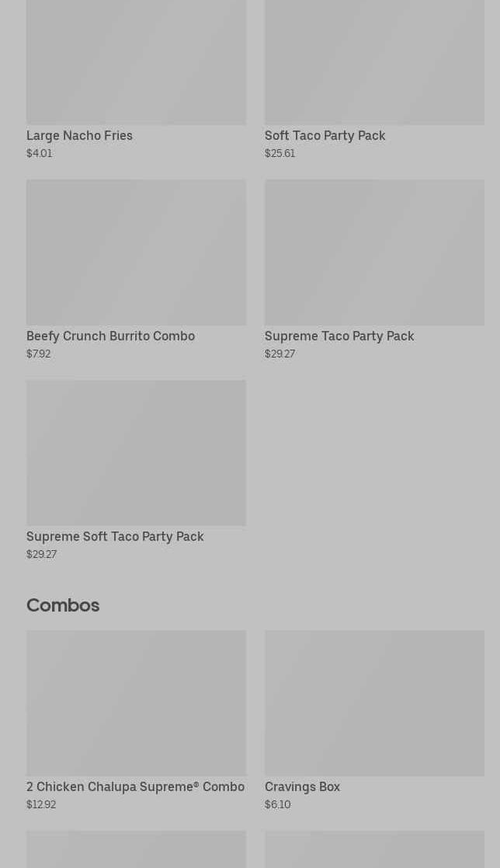Open the Beefy Crunch Burrito Combo image

[x=136, y=253]
